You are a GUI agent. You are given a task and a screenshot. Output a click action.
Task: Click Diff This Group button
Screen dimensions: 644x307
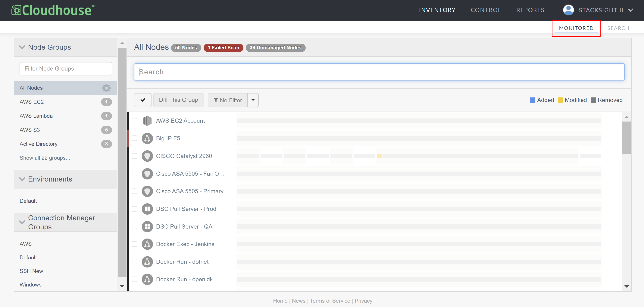pyautogui.click(x=179, y=100)
